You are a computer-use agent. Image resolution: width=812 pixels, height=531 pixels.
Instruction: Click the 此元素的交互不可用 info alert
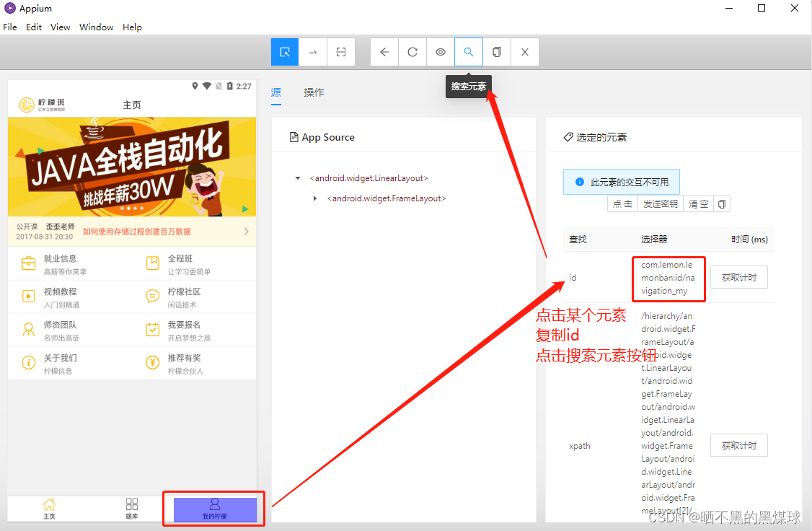pyautogui.click(x=622, y=182)
